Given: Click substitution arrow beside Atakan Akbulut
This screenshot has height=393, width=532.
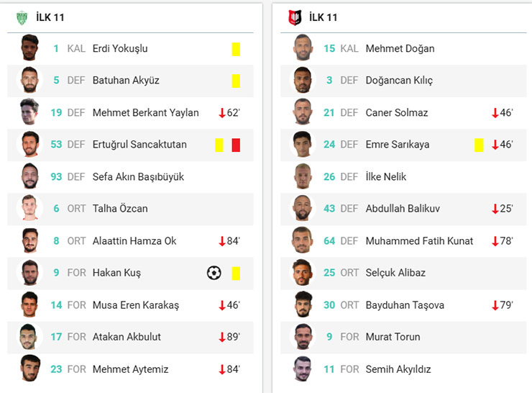Looking at the screenshot, I should click(x=222, y=337).
